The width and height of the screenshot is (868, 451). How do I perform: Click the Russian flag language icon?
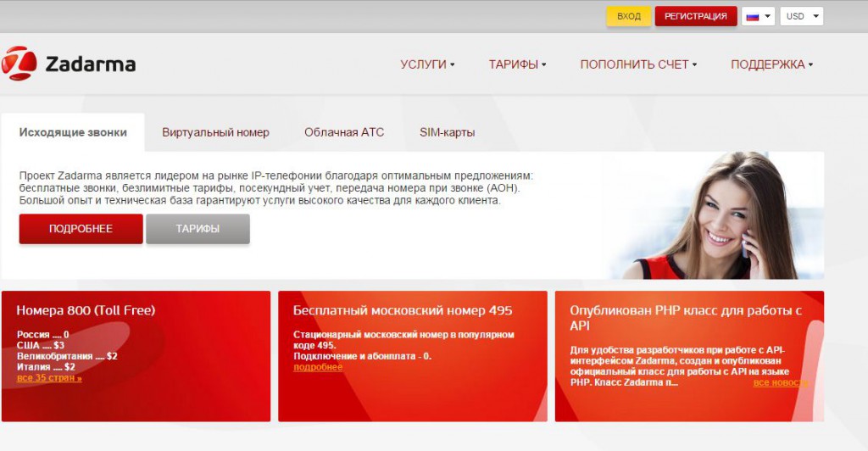click(751, 16)
